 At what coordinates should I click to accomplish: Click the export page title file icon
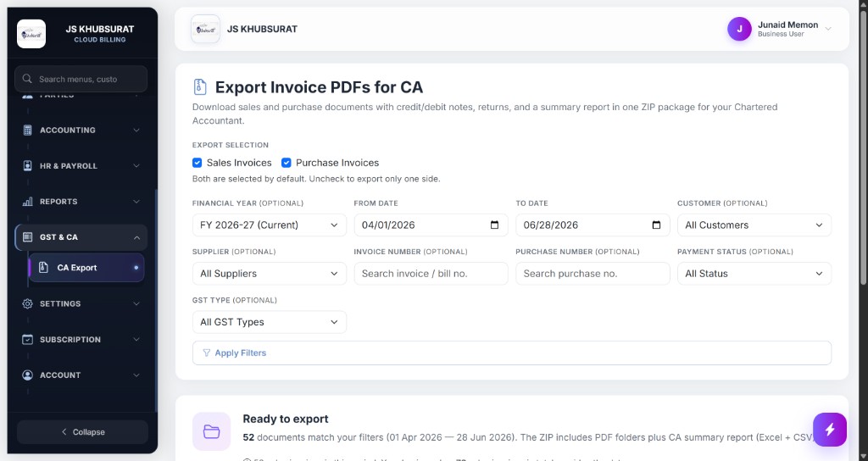click(x=200, y=87)
